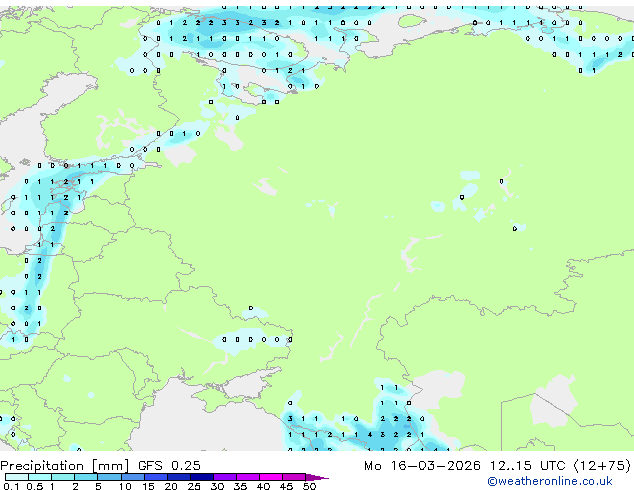Click the time "12..15 UTC"
Screen dimensions: 634x490
pyautogui.click(x=527, y=465)
